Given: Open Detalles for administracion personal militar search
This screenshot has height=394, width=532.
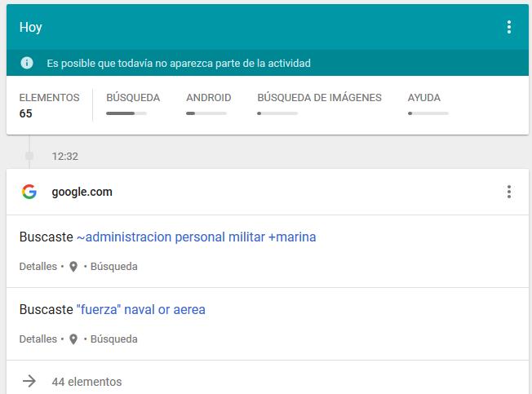Looking at the screenshot, I should tap(38, 267).
